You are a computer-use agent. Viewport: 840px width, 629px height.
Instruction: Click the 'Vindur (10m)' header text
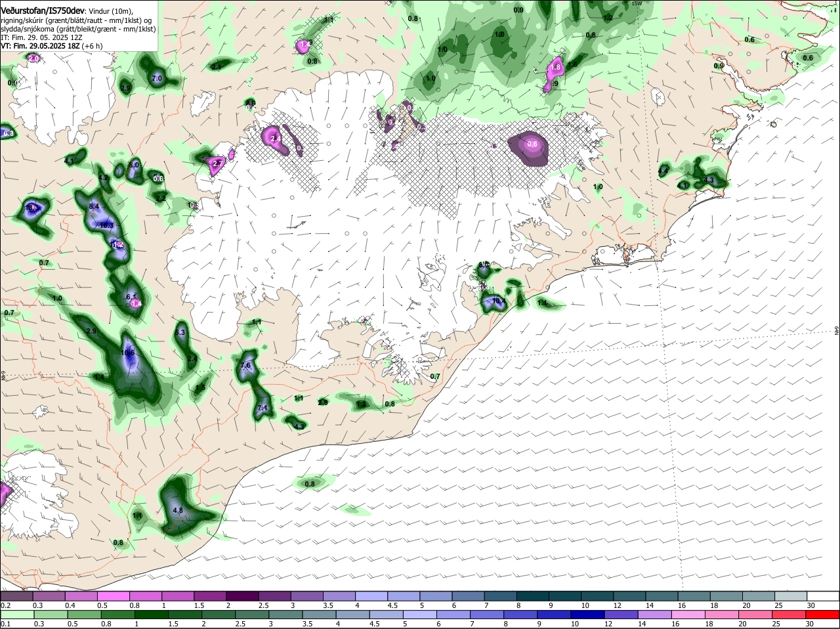tap(111, 11)
